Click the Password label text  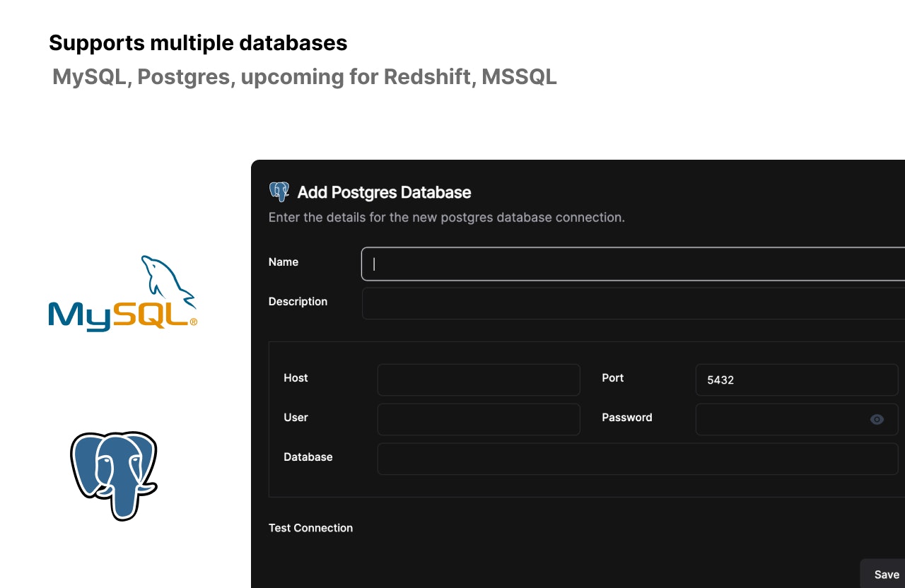[x=627, y=417]
